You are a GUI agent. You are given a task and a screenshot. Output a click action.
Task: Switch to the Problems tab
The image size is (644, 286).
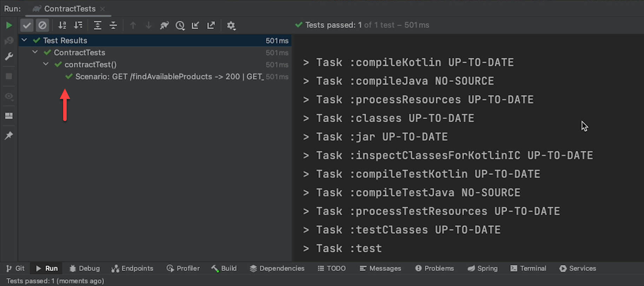pyautogui.click(x=434, y=268)
